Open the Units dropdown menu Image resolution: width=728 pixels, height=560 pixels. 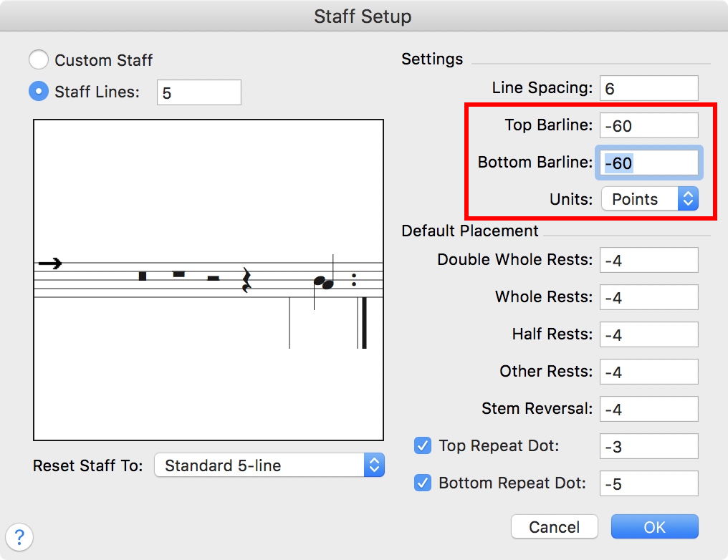649,199
